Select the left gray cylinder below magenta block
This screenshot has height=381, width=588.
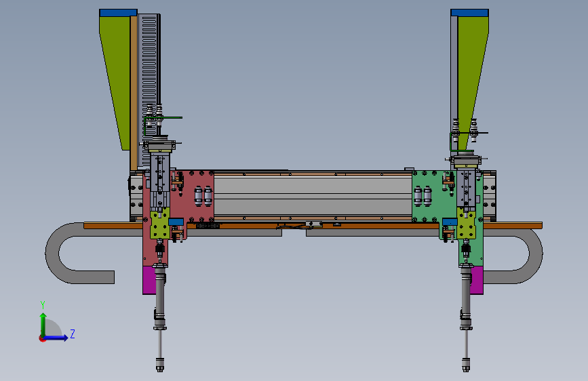point(160,296)
